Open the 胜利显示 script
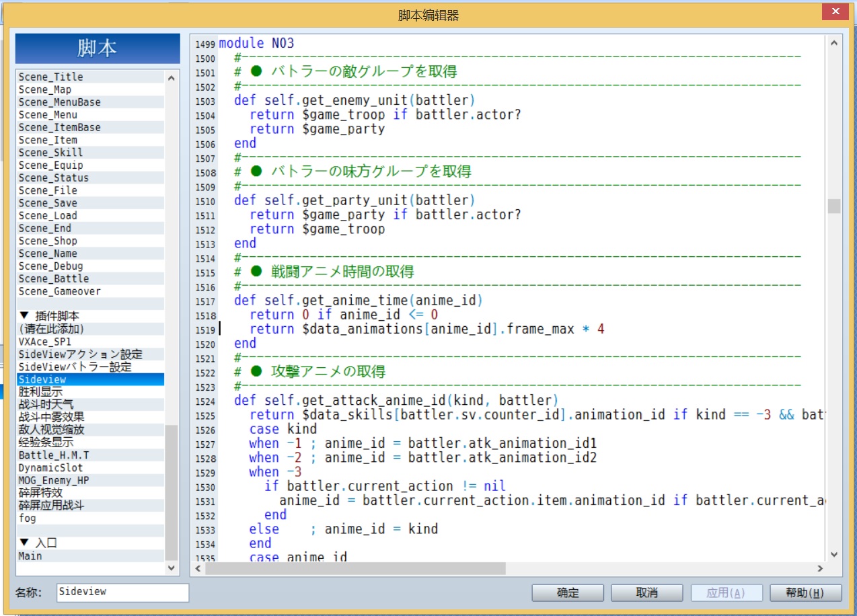This screenshot has height=616, width=857. point(90,392)
